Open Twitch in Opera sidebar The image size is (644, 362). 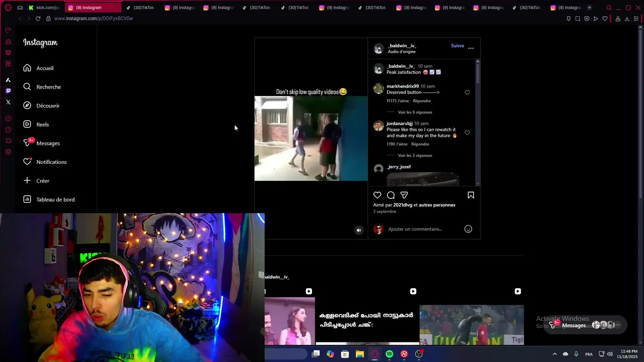coord(8,91)
